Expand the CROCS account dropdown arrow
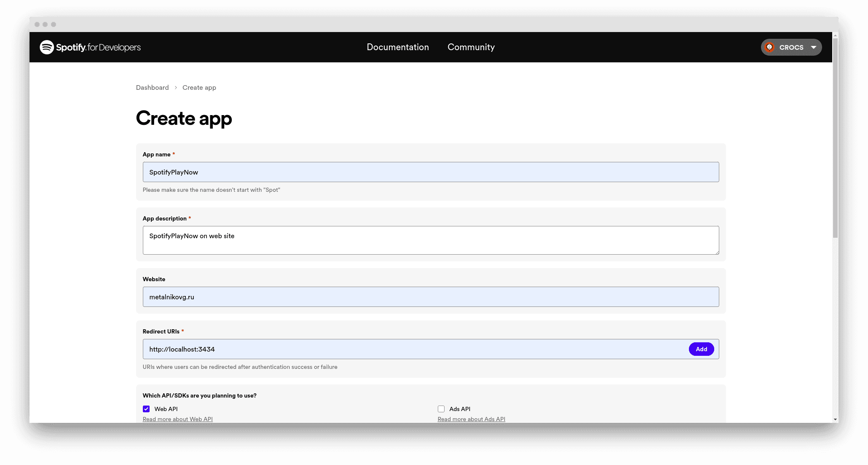The image size is (868, 465). click(814, 47)
